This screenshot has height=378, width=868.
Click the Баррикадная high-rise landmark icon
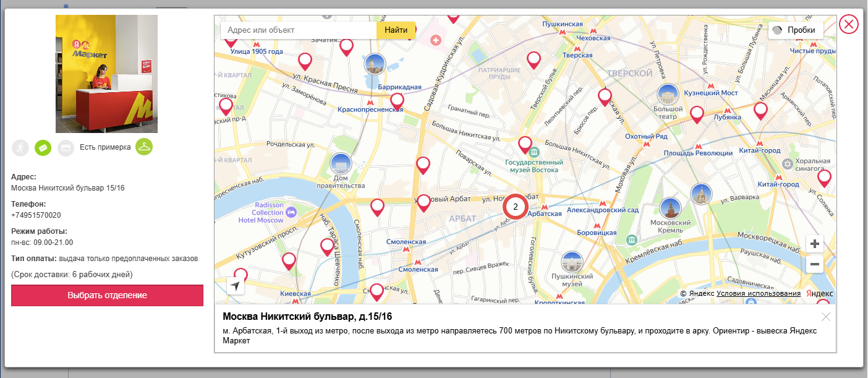coord(375,64)
